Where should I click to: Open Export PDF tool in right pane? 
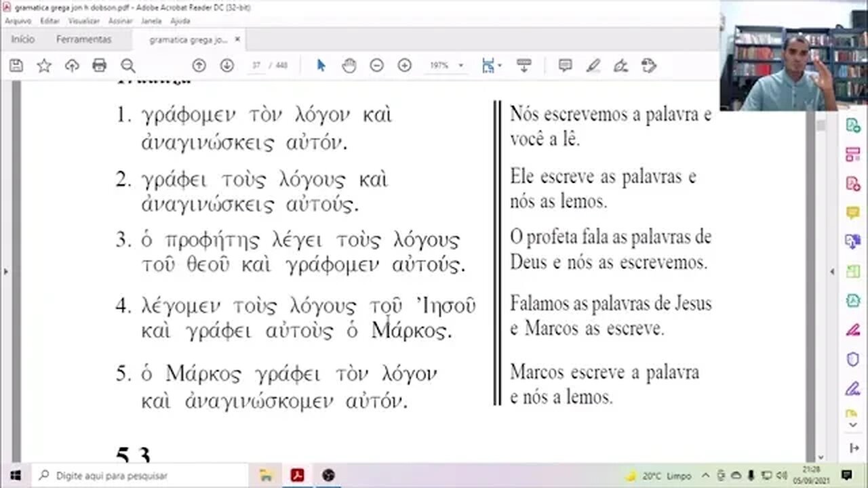(x=852, y=125)
